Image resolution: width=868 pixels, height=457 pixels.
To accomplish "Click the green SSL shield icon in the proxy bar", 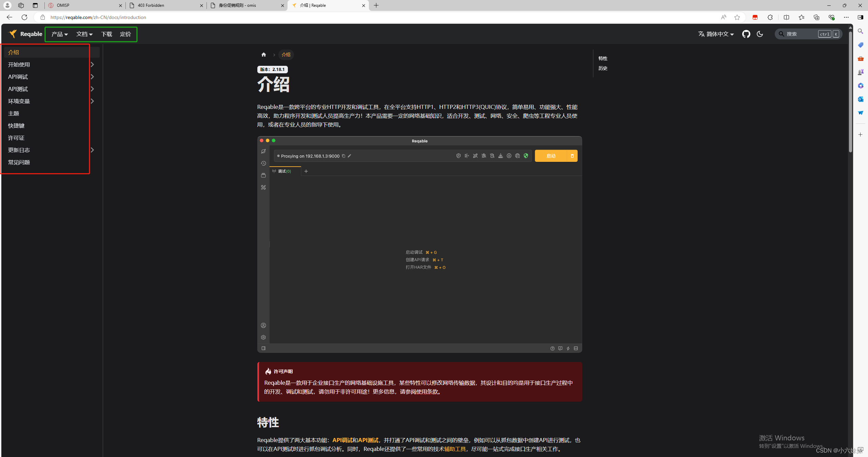I will tap(526, 156).
